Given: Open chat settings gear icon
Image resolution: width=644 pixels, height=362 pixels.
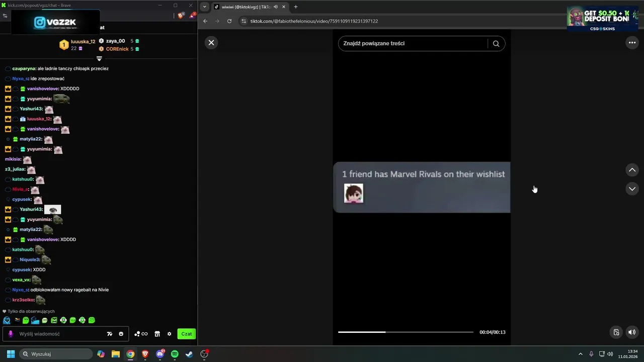Looking at the screenshot, I should 170,334.
